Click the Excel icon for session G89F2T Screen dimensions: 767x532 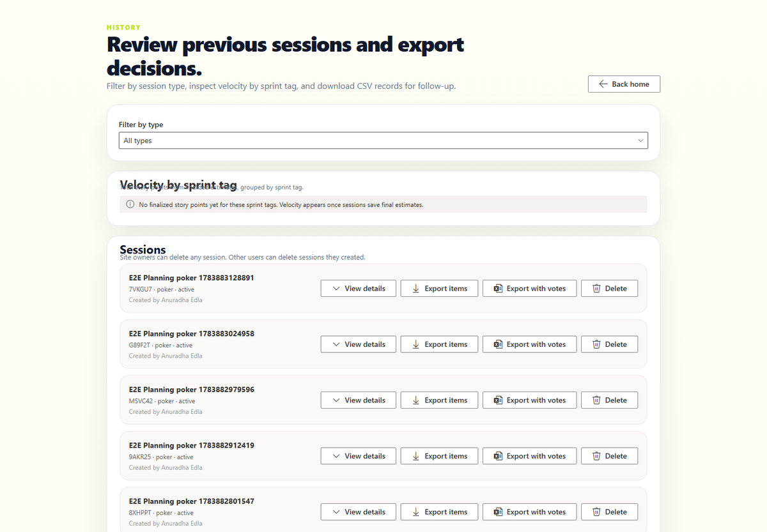click(x=498, y=344)
